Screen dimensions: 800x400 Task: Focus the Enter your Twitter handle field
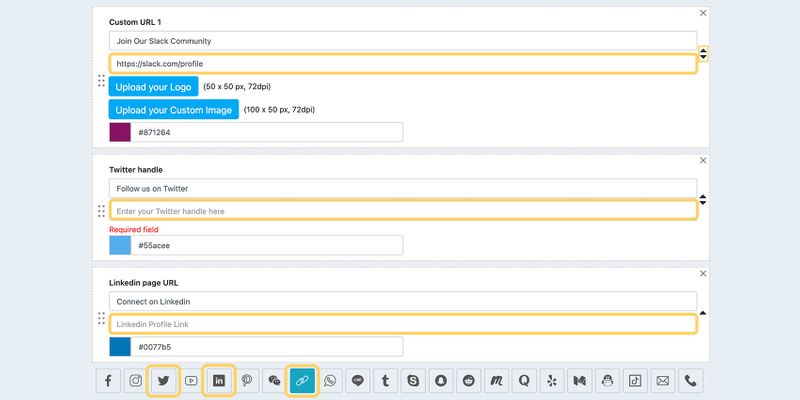[x=402, y=211]
